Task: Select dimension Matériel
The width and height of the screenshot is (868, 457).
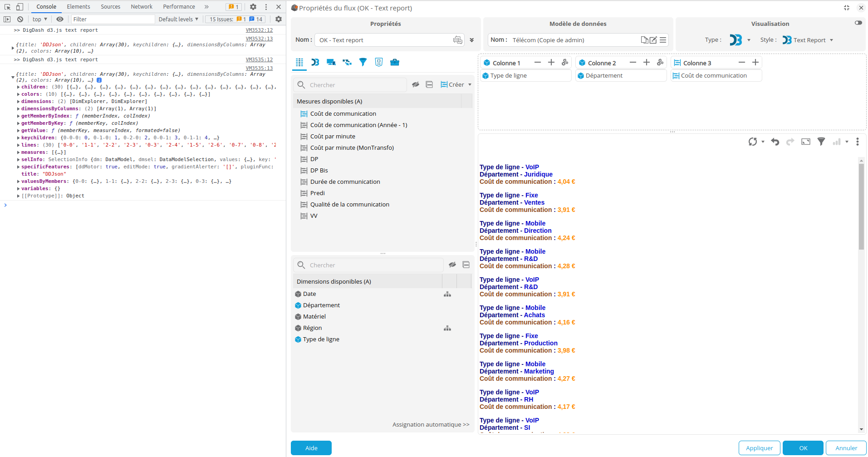Action: pos(314,316)
